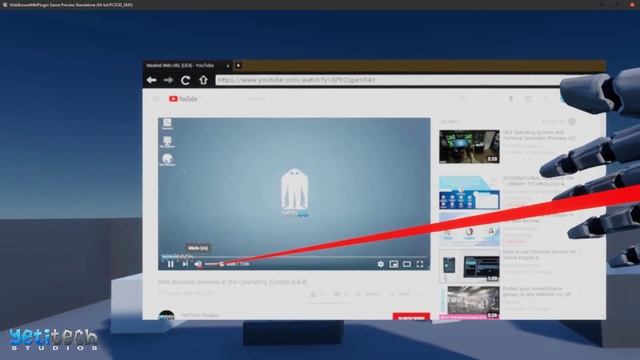
Task: Open Embed your Unreal Engine games title link
Action: coord(537,291)
